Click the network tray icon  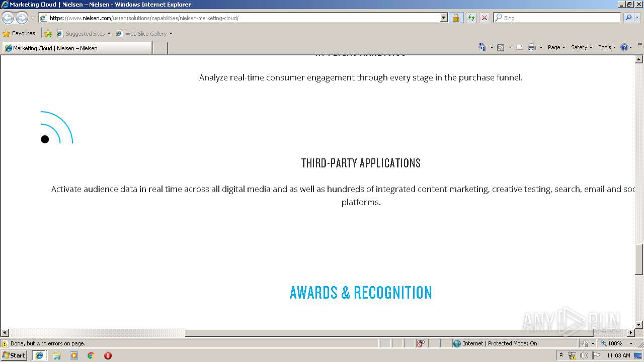pos(572,355)
